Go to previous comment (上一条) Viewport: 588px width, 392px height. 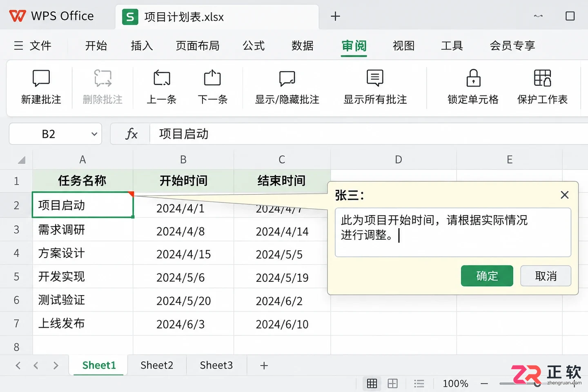pyautogui.click(x=162, y=78)
